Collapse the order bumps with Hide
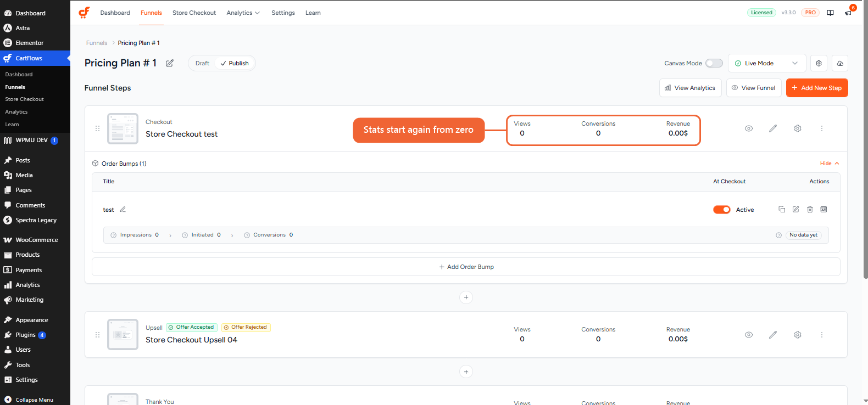The width and height of the screenshot is (868, 405). (x=830, y=164)
